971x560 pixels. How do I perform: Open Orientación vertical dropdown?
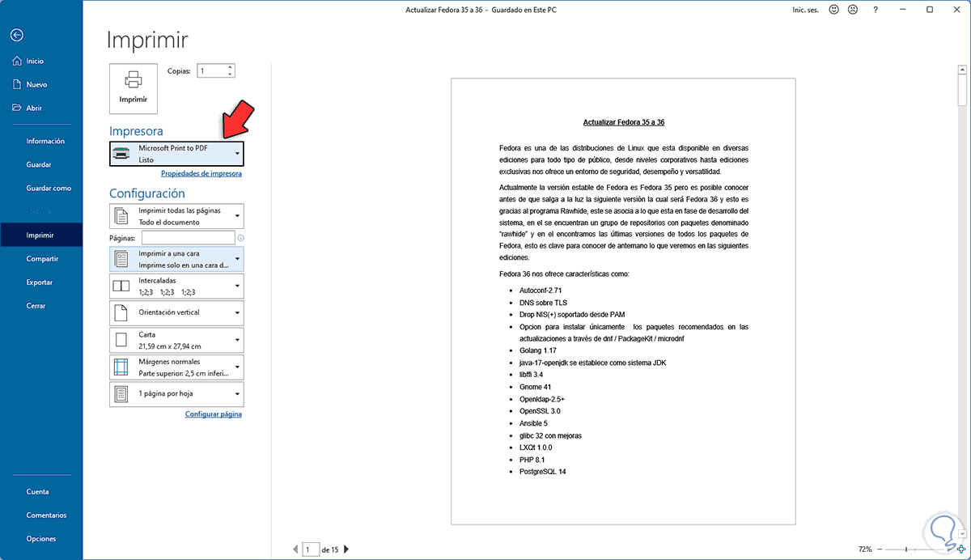176,312
